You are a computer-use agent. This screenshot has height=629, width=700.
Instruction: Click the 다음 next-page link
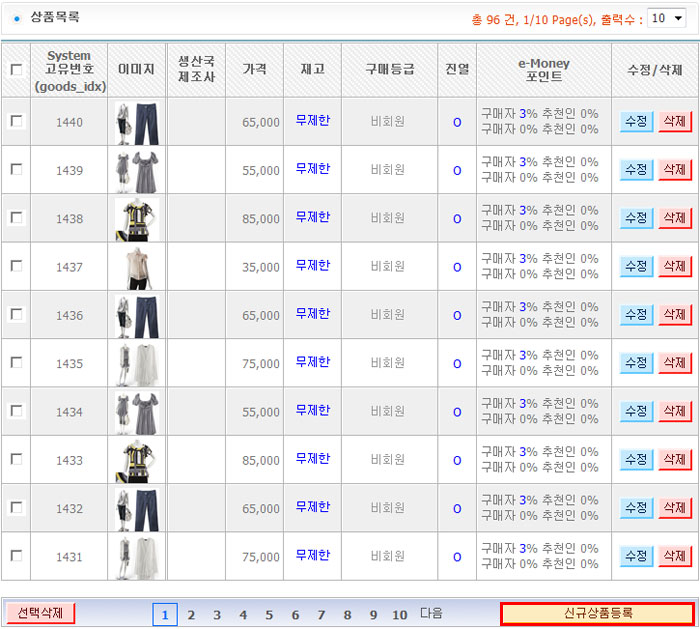(431, 613)
